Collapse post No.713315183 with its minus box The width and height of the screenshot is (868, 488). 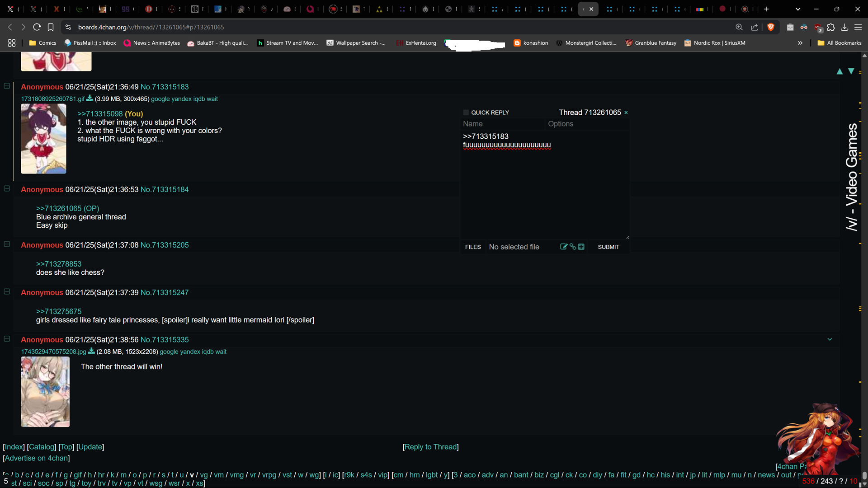(x=7, y=86)
